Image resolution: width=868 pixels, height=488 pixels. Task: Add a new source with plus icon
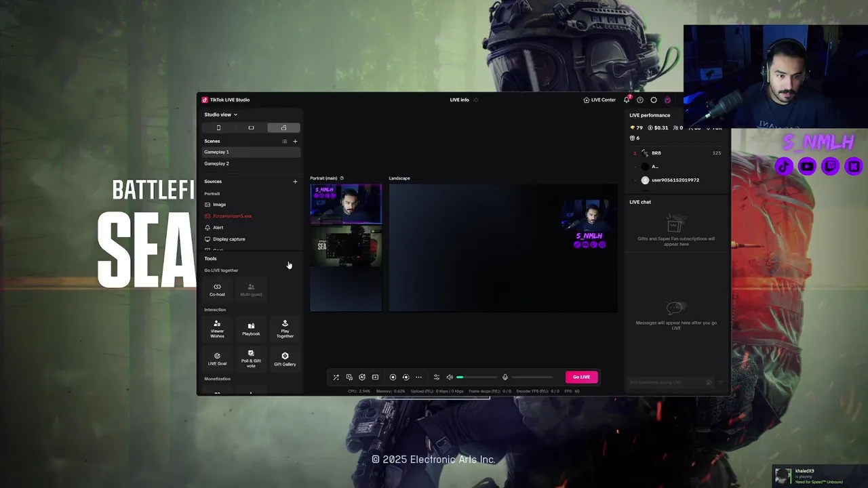click(295, 181)
